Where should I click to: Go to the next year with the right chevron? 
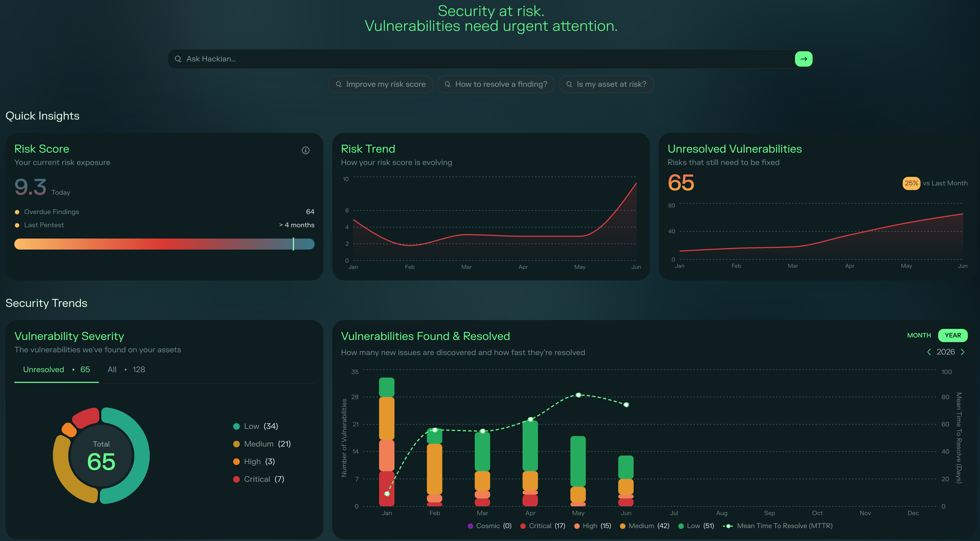(x=962, y=352)
